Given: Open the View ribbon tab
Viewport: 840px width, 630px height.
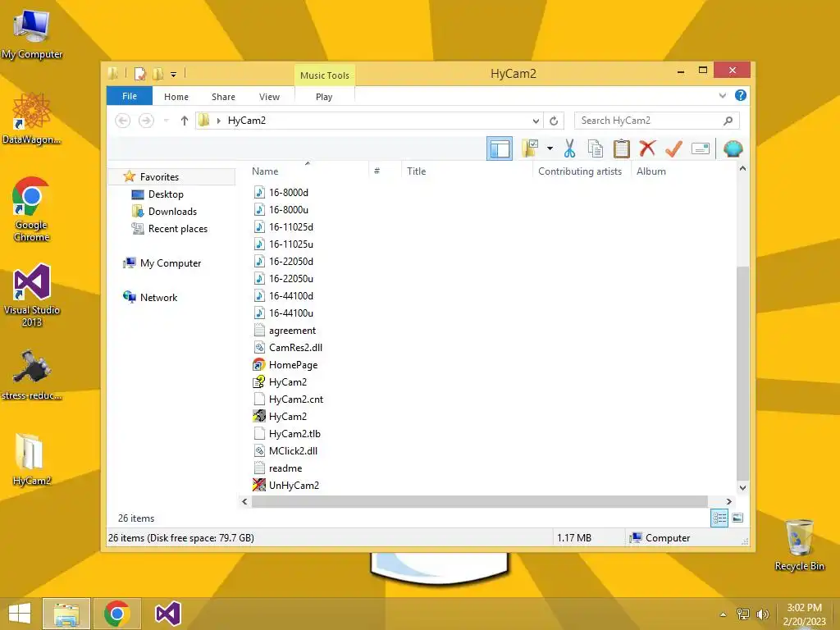Looking at the screenshot, I should [x=269, y=97].
